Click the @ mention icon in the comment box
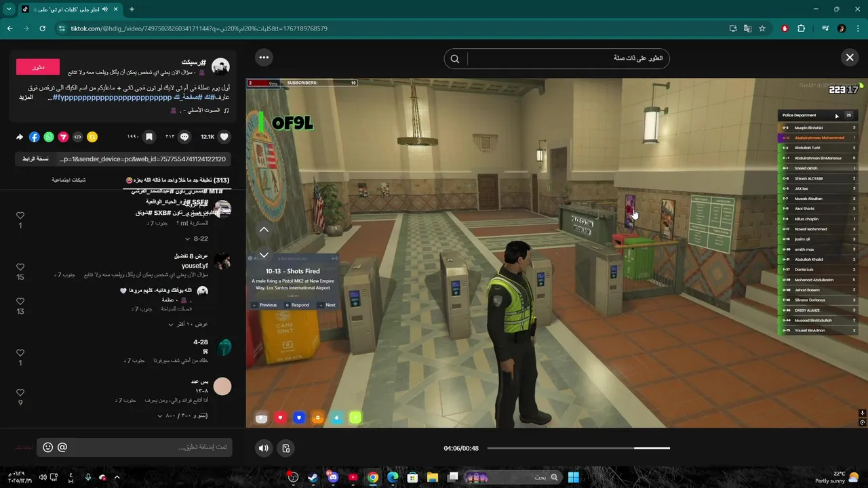The width and height of the screenshot is (868, 488). coord(62,447)
